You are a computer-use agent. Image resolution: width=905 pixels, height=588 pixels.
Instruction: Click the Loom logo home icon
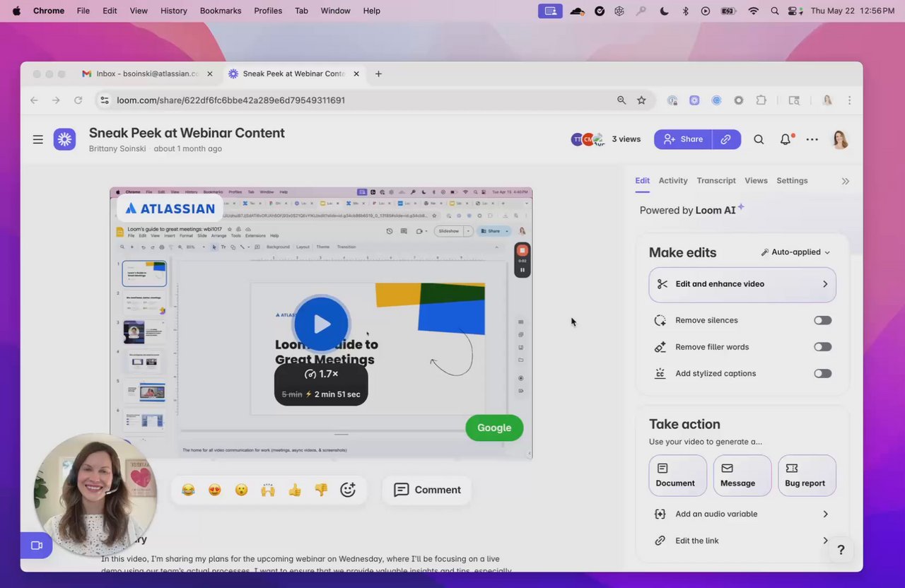pyautogui.click(x=64, y=139)
